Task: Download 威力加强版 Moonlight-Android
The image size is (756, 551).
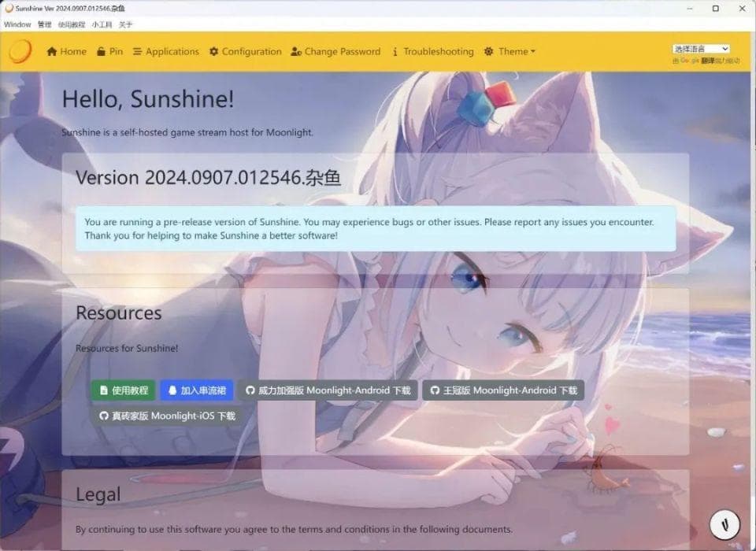Action: pos(328,390)
